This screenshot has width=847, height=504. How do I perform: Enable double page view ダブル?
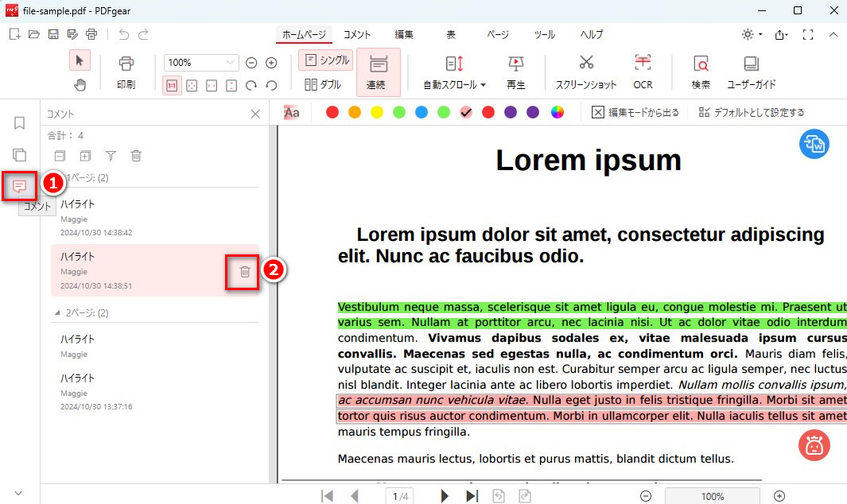[323, 84]
